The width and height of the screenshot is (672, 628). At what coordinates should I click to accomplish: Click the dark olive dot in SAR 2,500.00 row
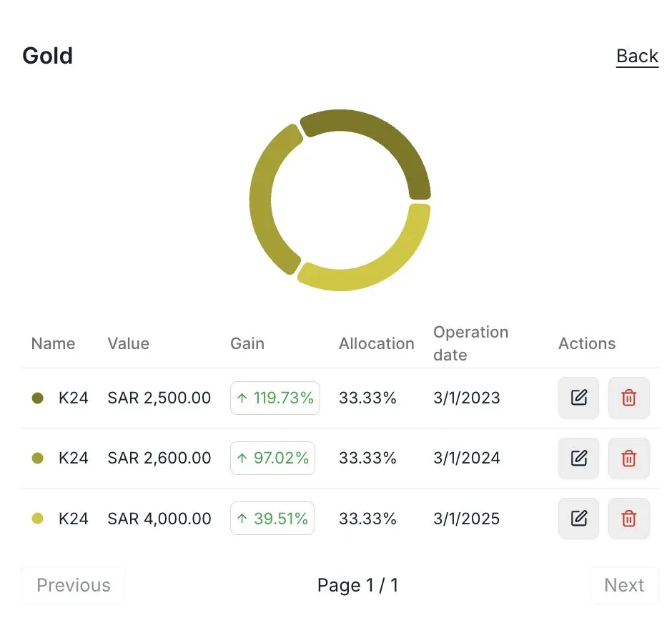click(x=38, y=398)
